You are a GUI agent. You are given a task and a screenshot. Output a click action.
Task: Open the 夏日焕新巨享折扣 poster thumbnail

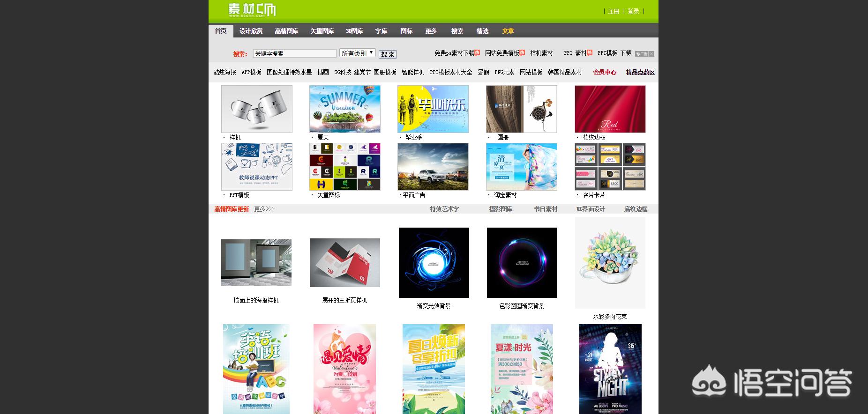click(434, 369)
